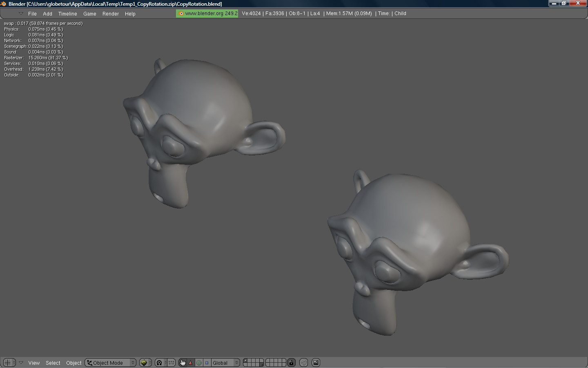Click the Ve:4024 vertex count text
The height and width of the screenshot is (368, 588).
click(x=251, y=13)
